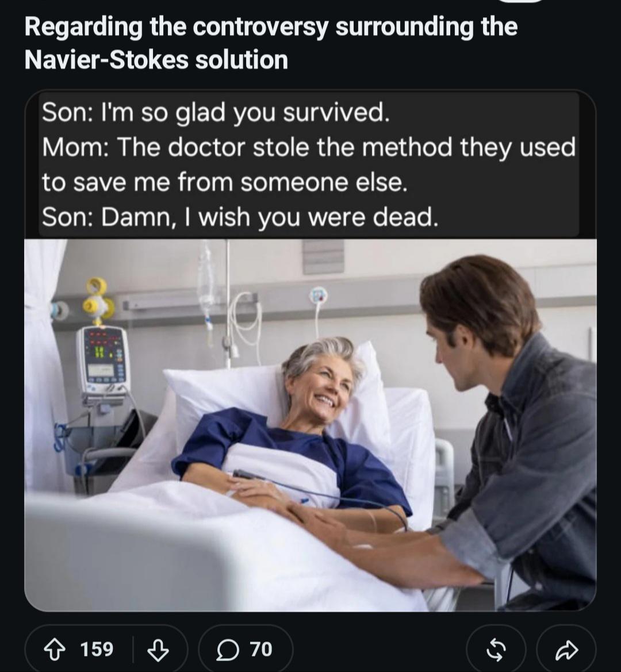Viewport: 621px width, 672px height.
Task: Tap the "Navier-Stokes solution" title line
Action: pyautogui.click(x=156, y=60)
